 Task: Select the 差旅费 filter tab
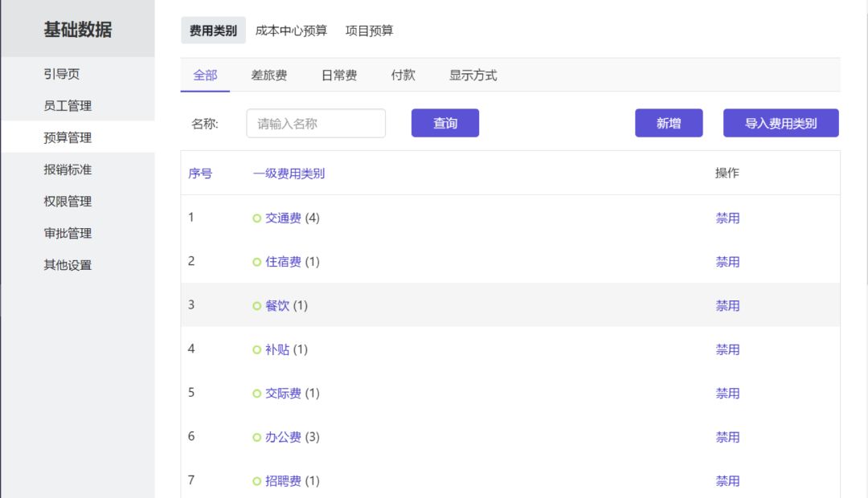(x=268, y=76)
